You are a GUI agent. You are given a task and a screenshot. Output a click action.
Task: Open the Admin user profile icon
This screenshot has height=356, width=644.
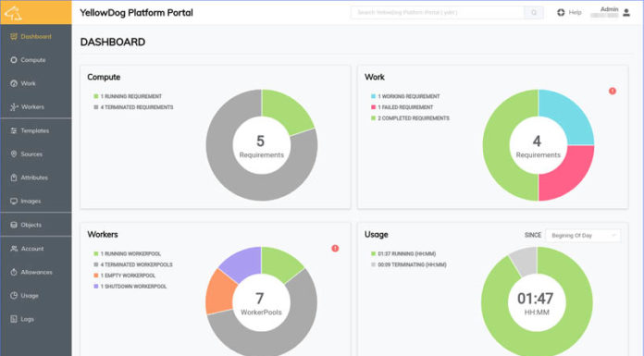(626, 13)
